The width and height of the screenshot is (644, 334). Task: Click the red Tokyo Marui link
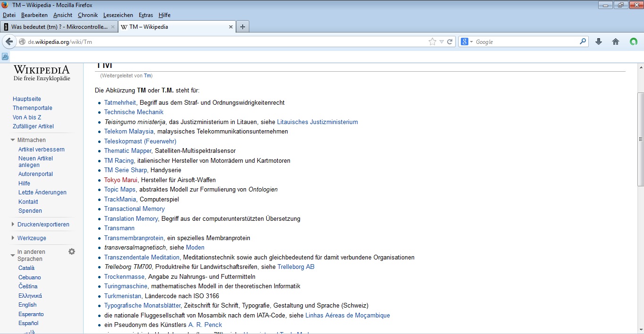121,180
